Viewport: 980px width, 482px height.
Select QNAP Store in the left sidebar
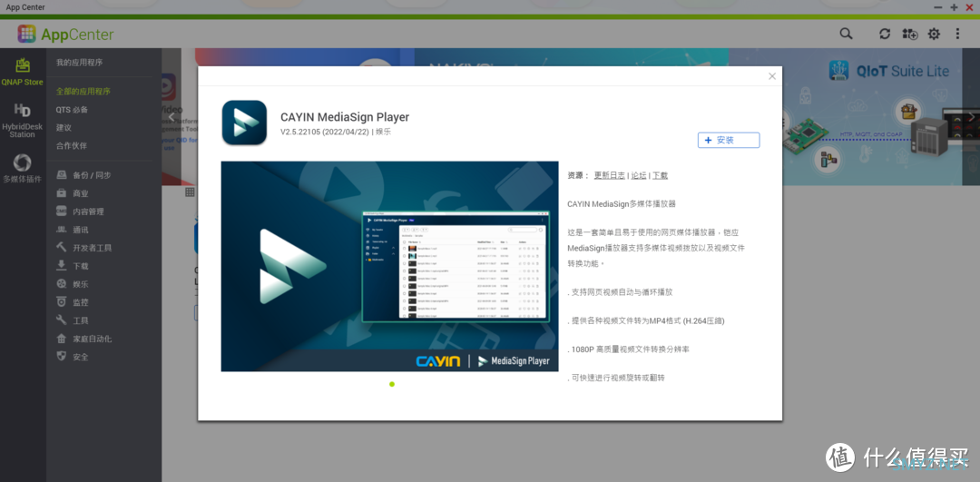[x=23, y=71]
